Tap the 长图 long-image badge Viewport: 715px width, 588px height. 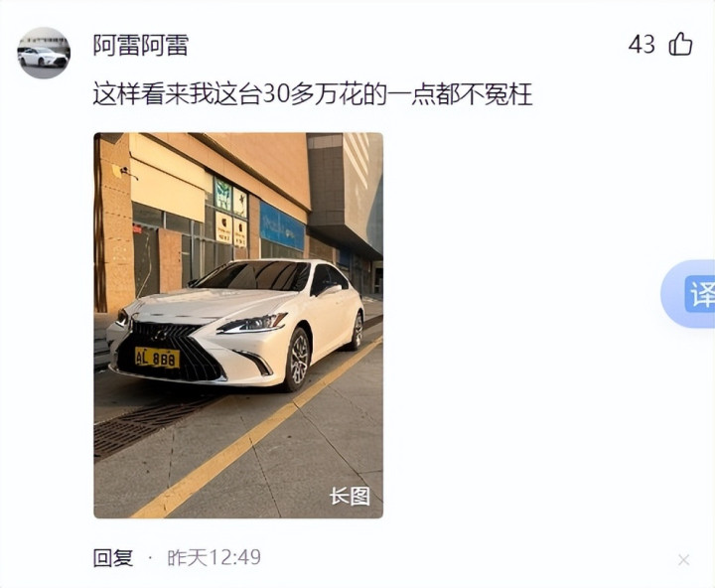tap(350, 496)
